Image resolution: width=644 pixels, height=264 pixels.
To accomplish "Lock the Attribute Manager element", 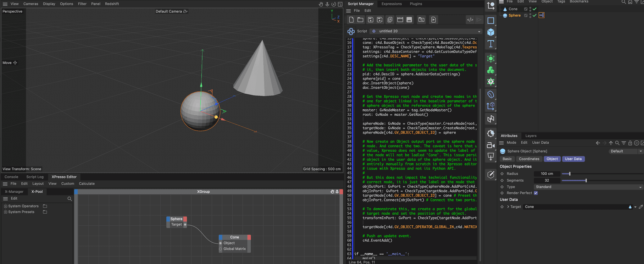I will point(630,143).
